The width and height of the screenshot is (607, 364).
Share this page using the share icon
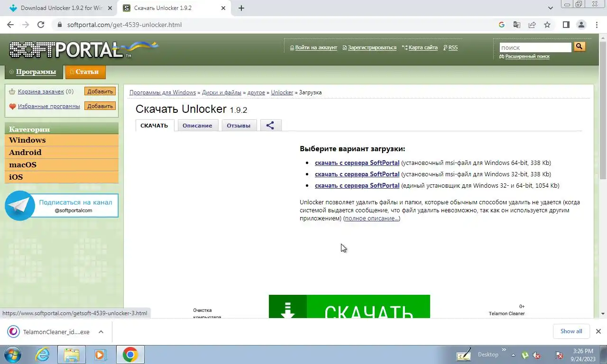tap(532, 25)
